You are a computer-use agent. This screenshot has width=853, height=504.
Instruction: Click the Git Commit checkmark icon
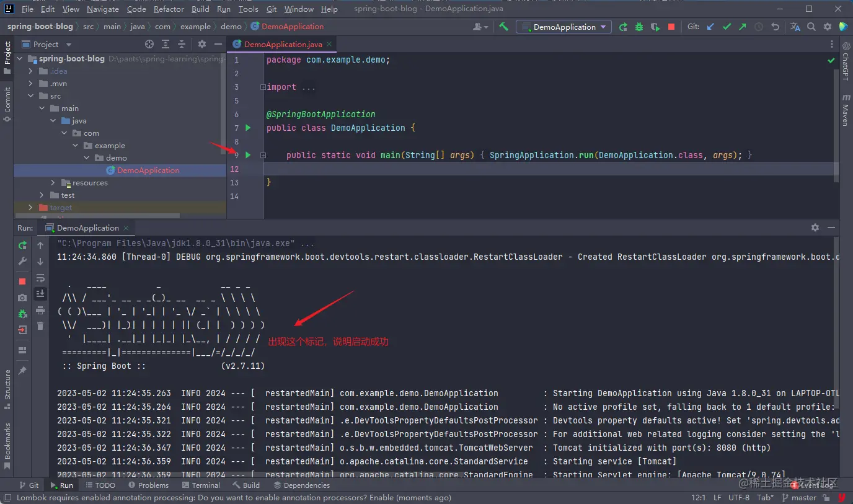pyautogui.click(x=727, y=27)
